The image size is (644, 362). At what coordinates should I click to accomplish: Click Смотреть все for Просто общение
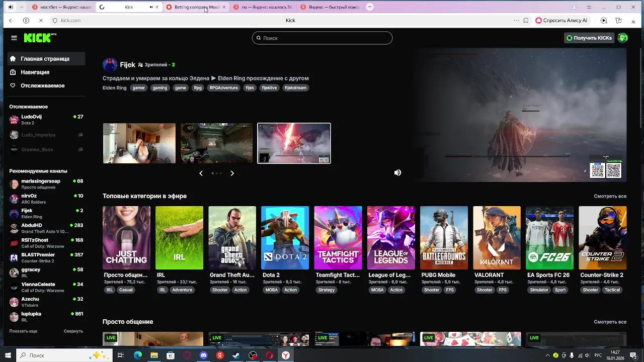click(610, 322)
